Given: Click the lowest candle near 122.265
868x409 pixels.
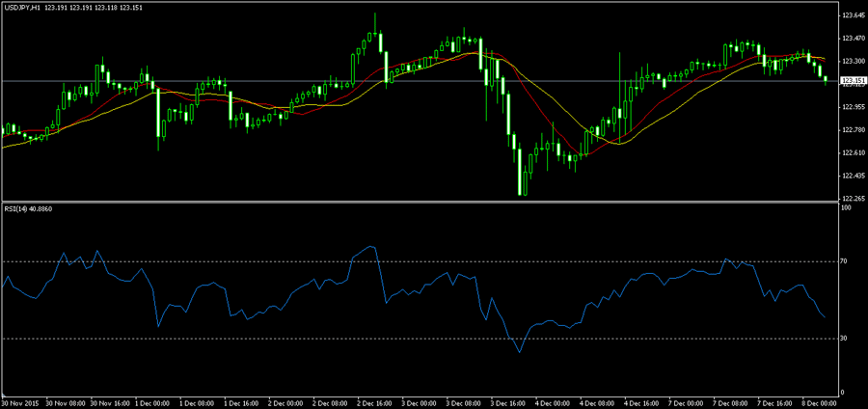Looking at the screenshot, I should 522,193.
